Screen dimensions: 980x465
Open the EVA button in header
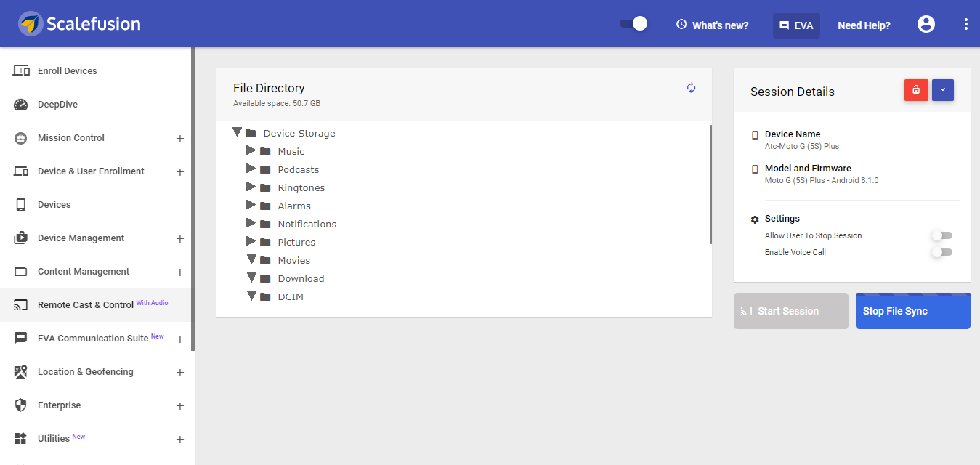pos(796,25)
